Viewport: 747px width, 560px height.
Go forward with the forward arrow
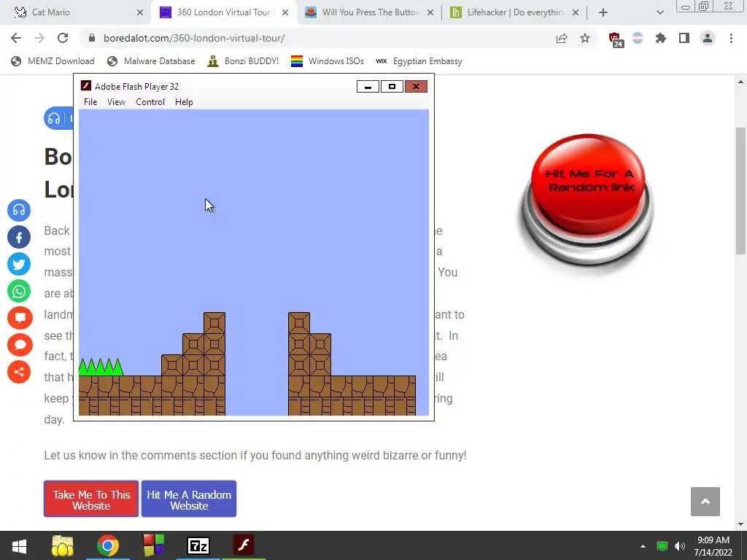[39, 38]
